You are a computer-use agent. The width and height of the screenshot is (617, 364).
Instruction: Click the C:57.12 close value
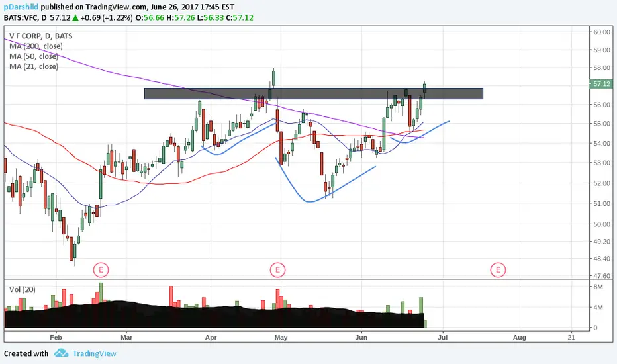240,18
